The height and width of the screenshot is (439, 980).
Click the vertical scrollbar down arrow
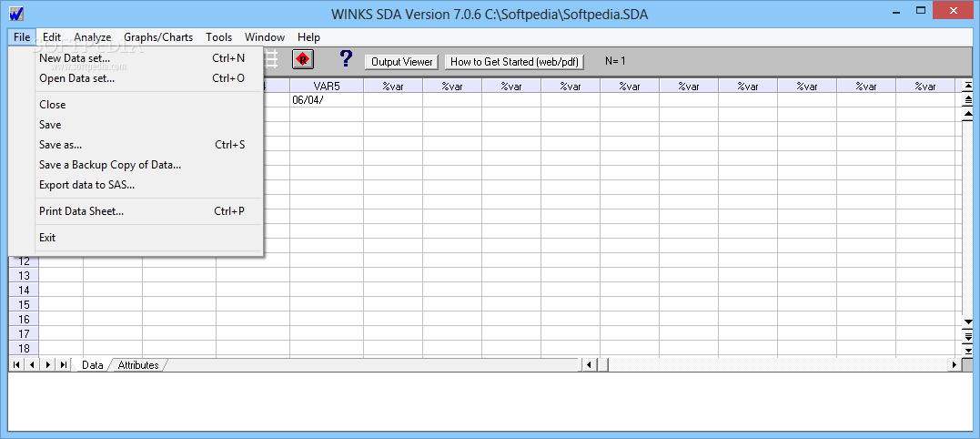coord(968,322)
